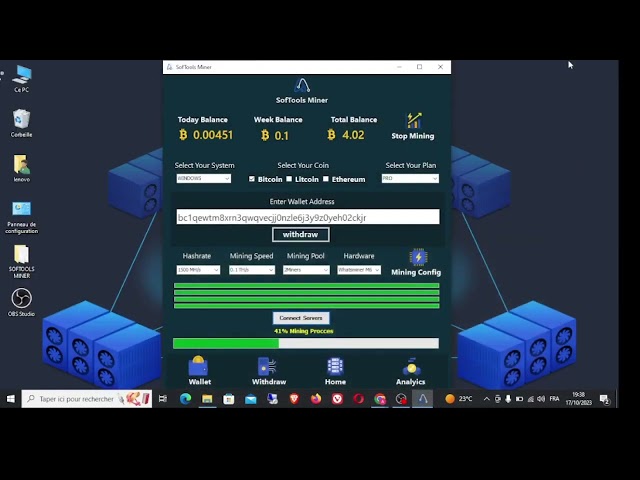Open Ce PC desktop icon

click(22, 79)
